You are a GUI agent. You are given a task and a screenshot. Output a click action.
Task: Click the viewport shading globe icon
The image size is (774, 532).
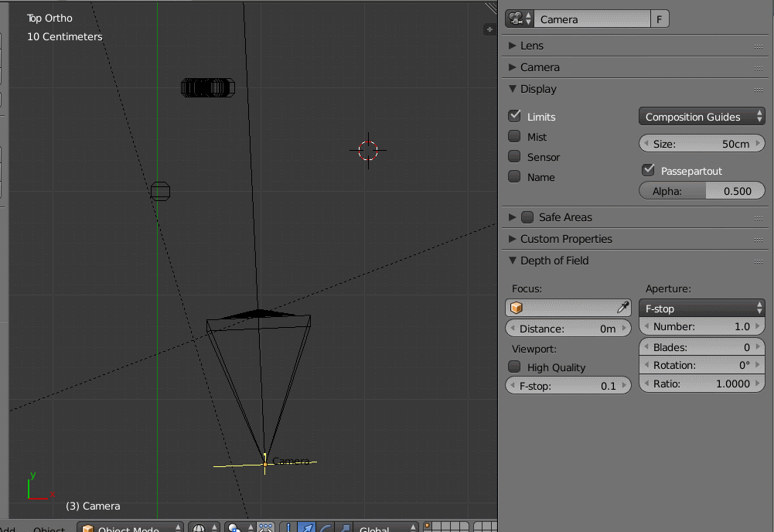(198, 527)
